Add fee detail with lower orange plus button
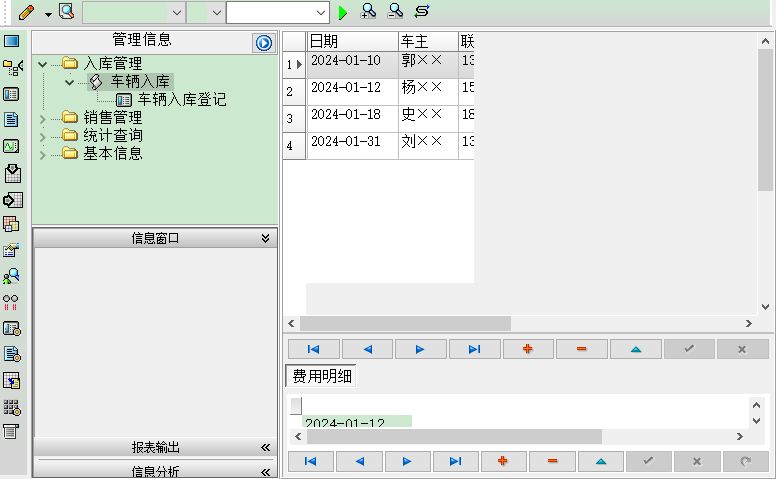Viewport: 776px width, 479px height. 503,461
